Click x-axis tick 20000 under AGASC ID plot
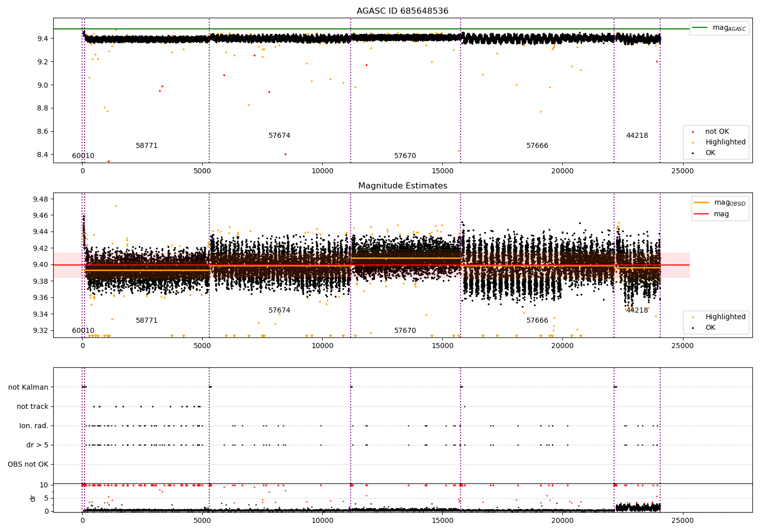 [x=562, y=171]
